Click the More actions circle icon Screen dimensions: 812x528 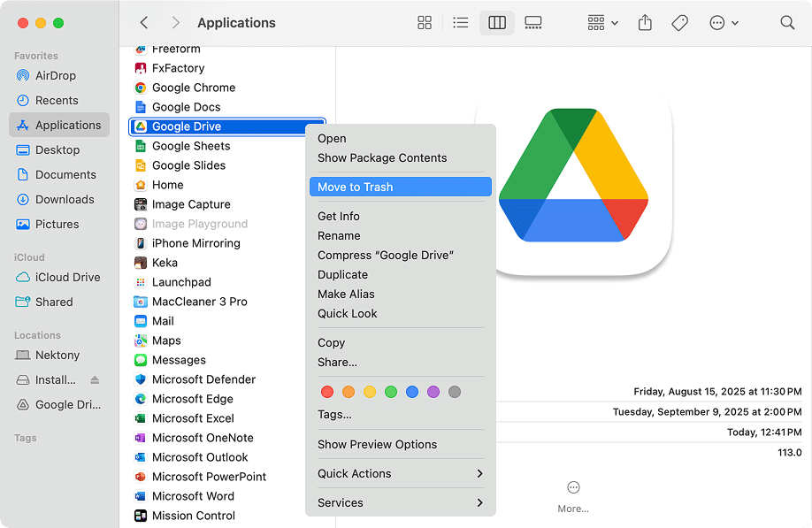tap(573, 487)
